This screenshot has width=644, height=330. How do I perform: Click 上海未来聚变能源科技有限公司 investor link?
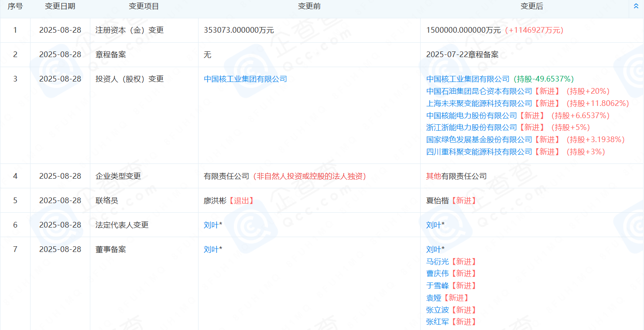point(479,103)
